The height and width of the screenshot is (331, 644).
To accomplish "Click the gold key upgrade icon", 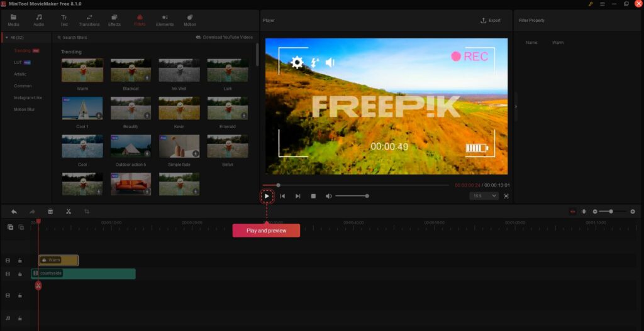I will point(591,4).
